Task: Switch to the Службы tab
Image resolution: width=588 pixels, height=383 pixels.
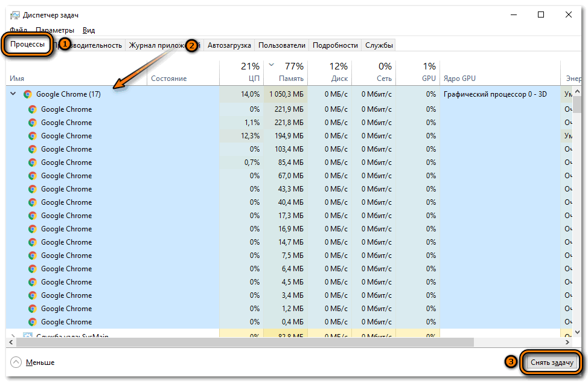Action: tap(379, 45)
